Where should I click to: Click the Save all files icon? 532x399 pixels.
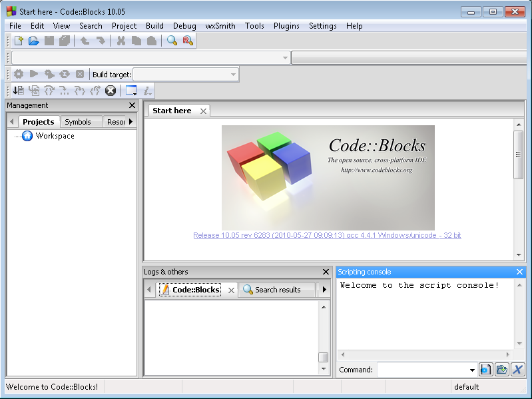click(x=65, y=41)
